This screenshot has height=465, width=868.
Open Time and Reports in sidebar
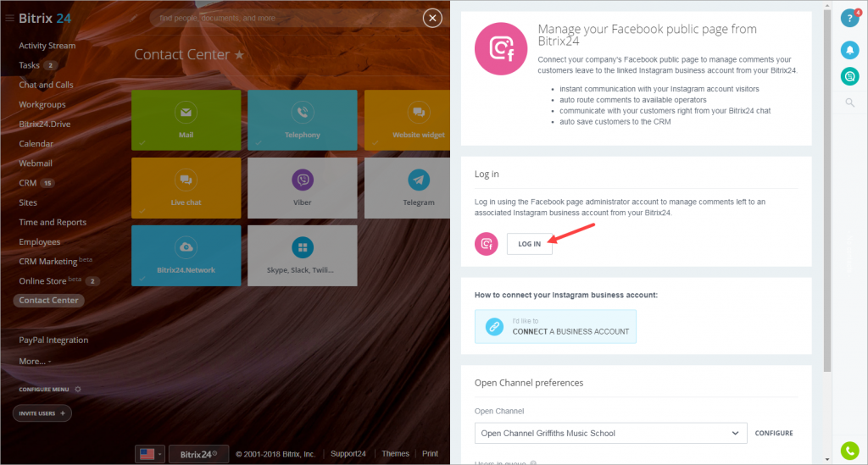53,222
